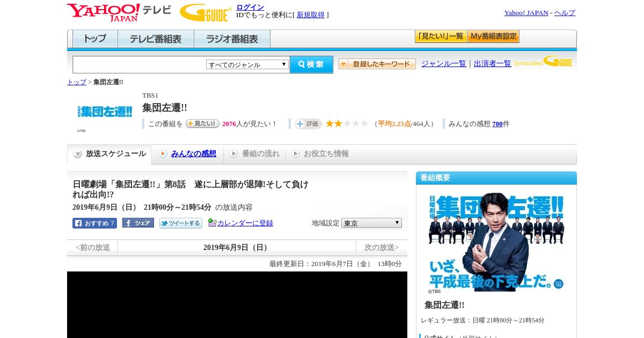Click the 「見たい!」一覧 button
644x338 pixels.
441,36
